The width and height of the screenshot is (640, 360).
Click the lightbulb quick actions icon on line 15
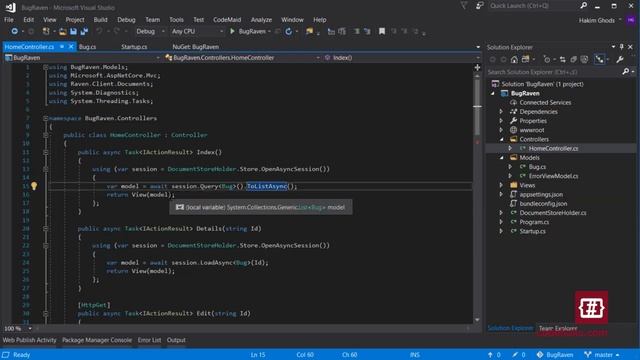click(34, 186)
